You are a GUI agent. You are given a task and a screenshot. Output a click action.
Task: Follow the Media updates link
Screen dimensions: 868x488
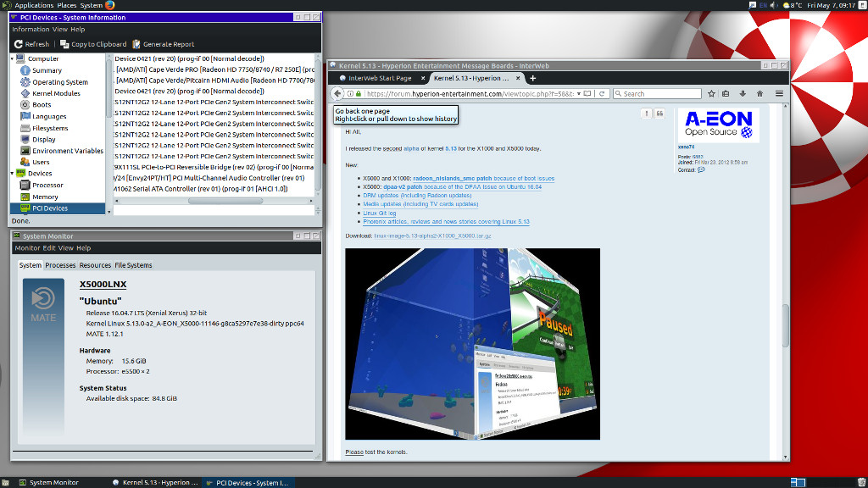420,204
